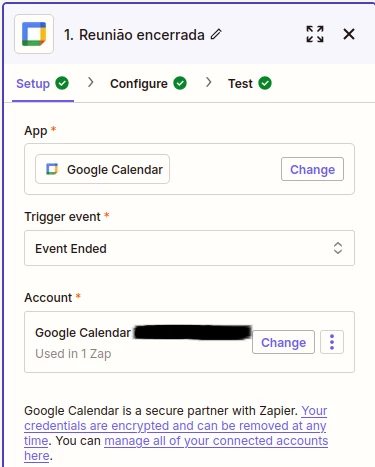Screen dimensions: 375x467
Task: Go to the Test tab
Action: pyautogui.click(x=240, y=83)
